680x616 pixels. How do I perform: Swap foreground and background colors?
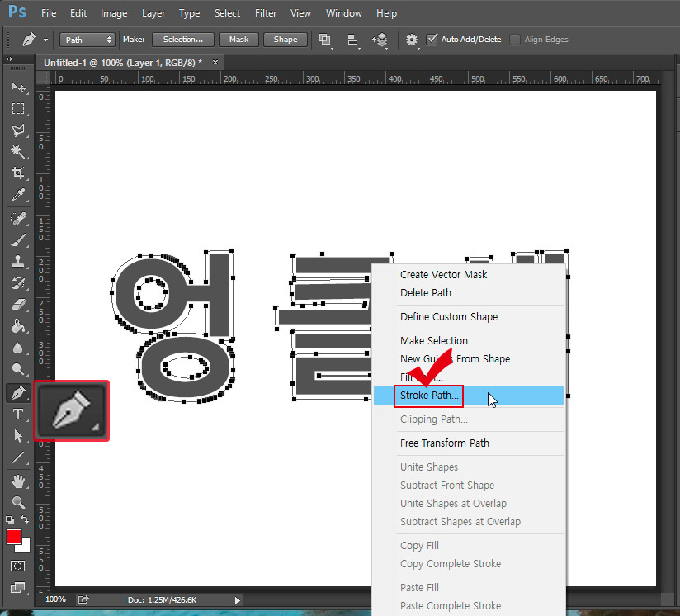coord(25,519)
